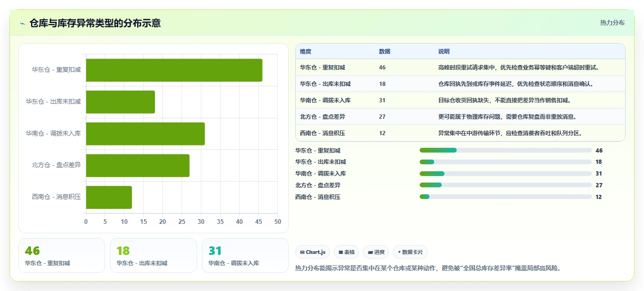Click the 华南仓 - 调拨未入库 chart axis label
Viewport: 644px width, 291px height.
54,133
